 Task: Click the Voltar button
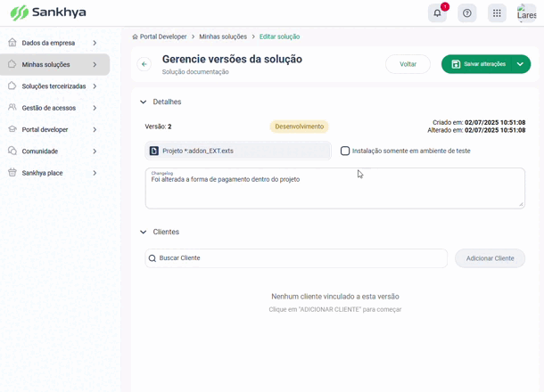click(408, 64)
